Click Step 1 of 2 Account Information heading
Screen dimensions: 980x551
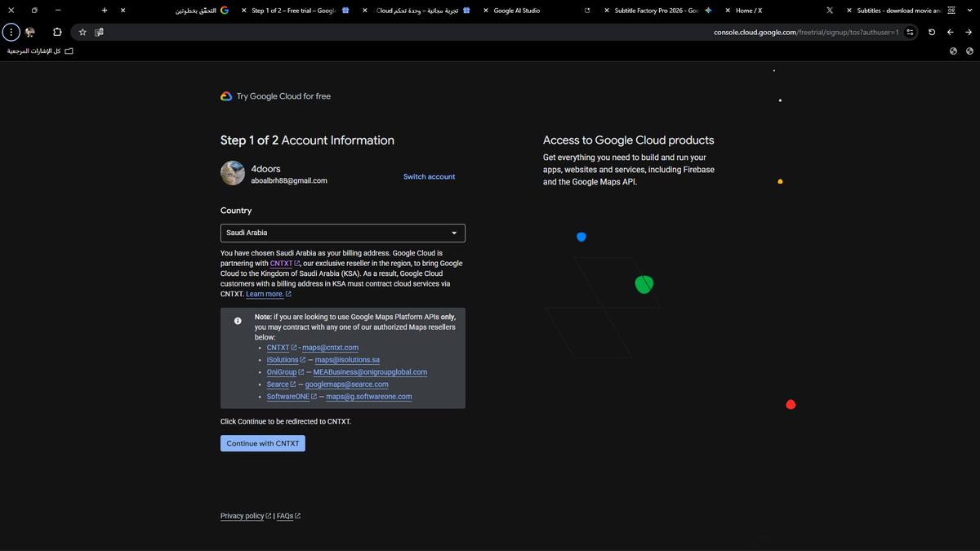click(307, 140)
